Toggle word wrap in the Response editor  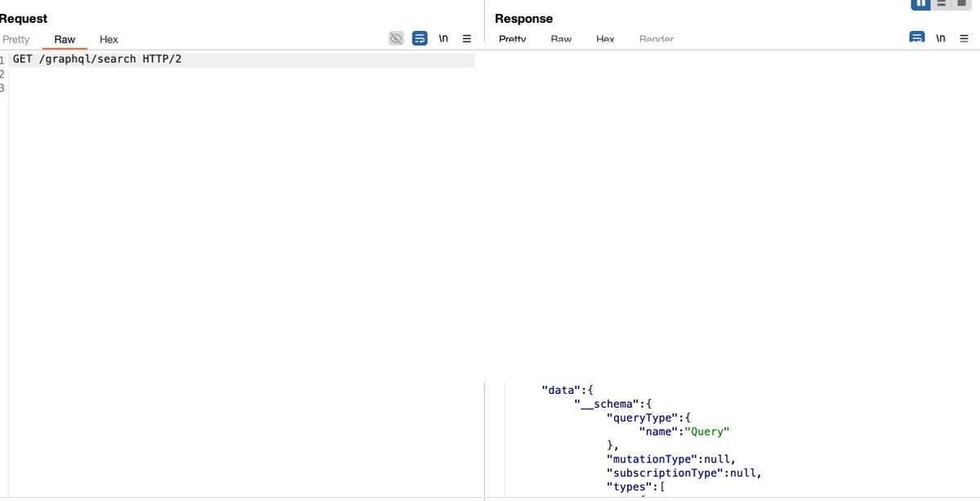916,38
